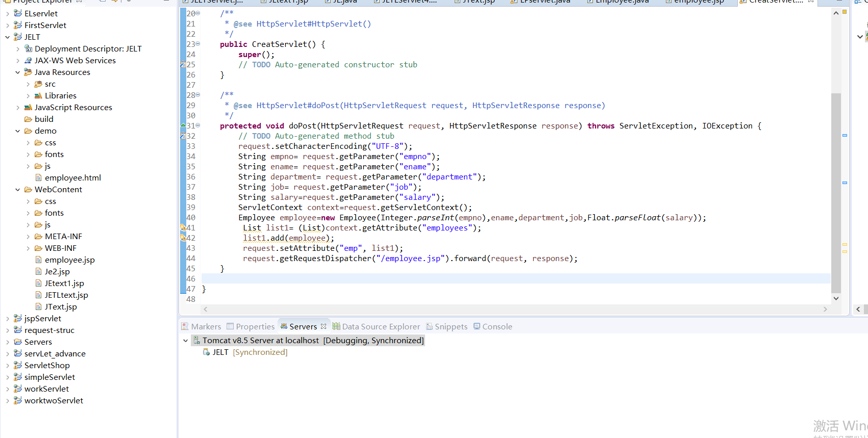Toggle the fold marker on line 28
The image size is (868, 438).
[198, 95]
